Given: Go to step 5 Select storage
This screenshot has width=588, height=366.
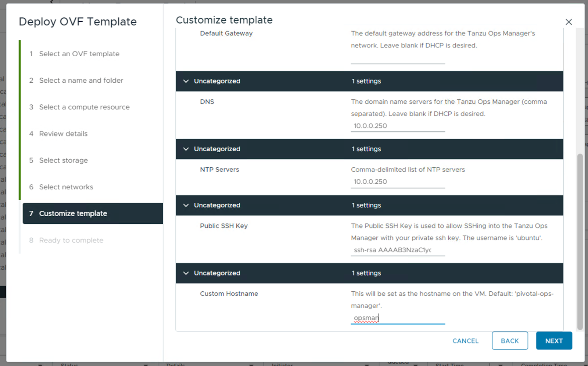Looking at the screenshot, I should pos(63,160).
